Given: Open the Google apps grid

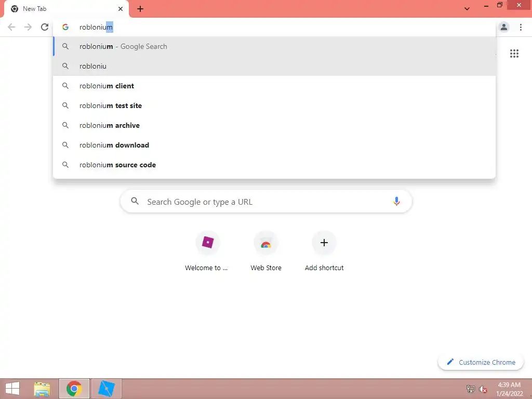Looking at the screenshot, I should (x=514, y=54).
